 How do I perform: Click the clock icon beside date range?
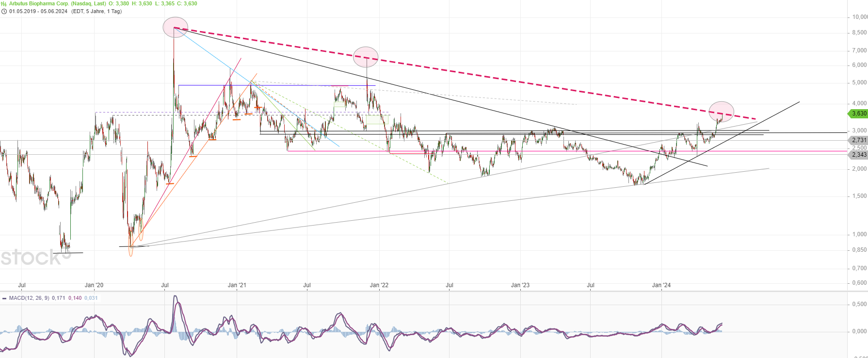4,11
